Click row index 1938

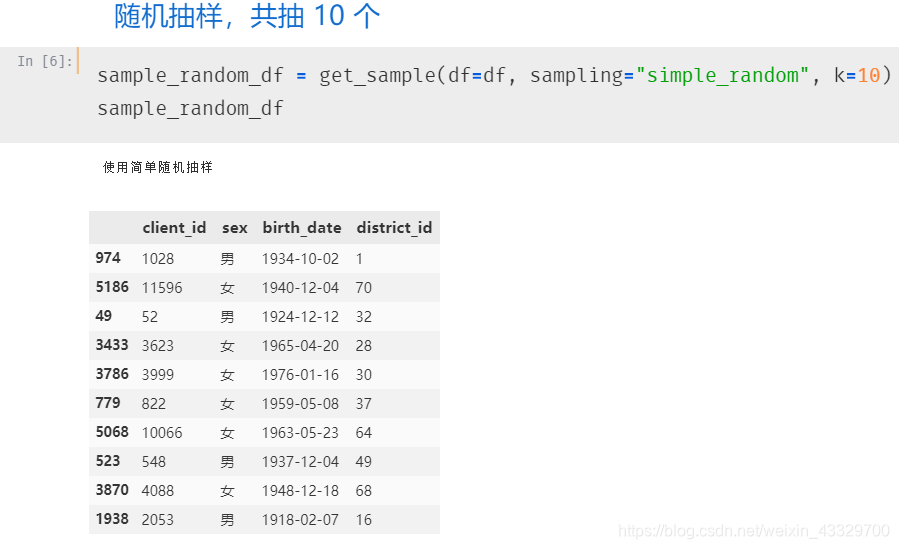[x=112, y=519]
